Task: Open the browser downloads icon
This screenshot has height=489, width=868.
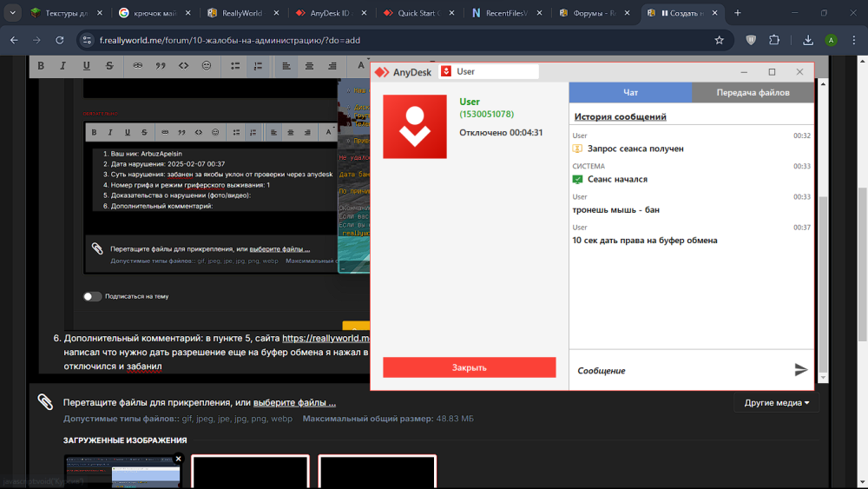Action: (808, 40)
